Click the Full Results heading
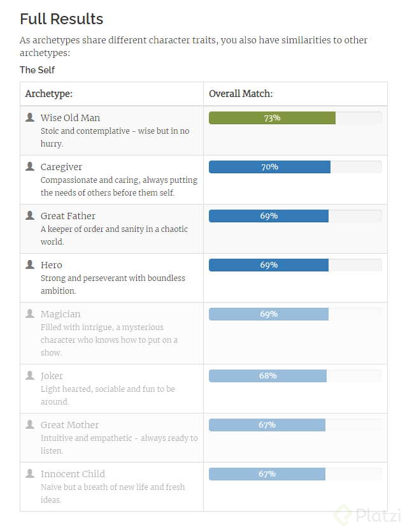405x532 pixels. 62,19
